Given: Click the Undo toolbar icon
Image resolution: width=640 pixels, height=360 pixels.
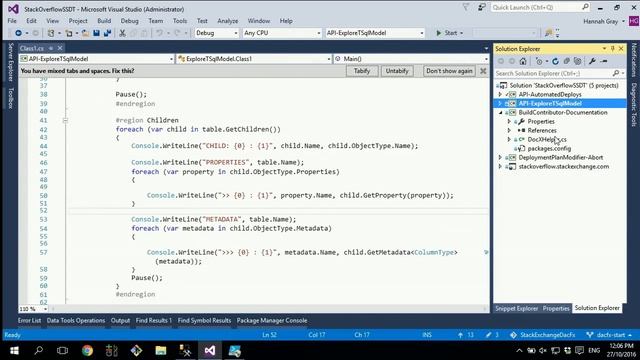Looking at the screenshot, I should coord(159,33).
